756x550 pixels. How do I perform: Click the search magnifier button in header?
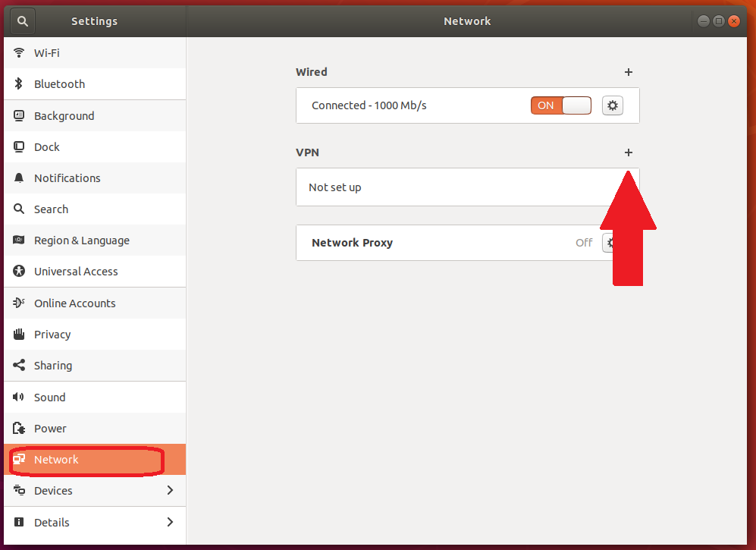click(23, 21)
